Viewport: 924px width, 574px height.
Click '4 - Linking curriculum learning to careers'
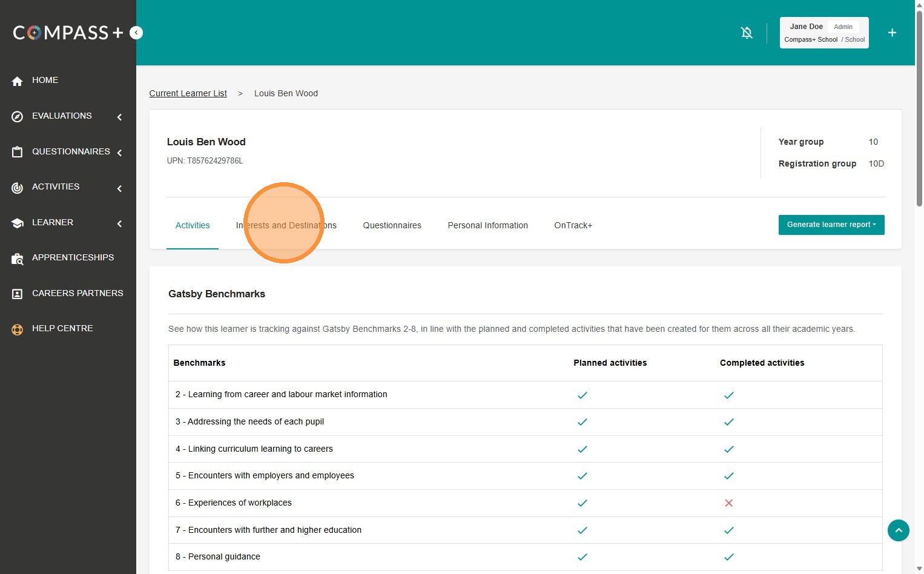click(x=254, y=449)
